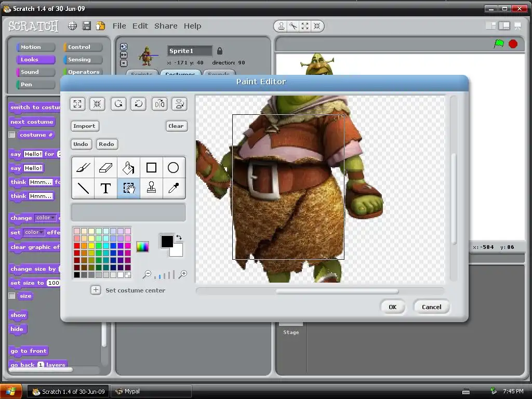Open the Share menu
Viewport: 532px width, 399px height.
[166, 26]
